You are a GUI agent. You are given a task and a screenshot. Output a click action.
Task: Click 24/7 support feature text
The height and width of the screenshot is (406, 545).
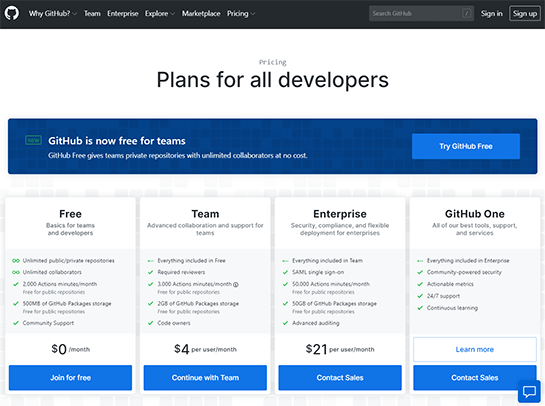pyautogui.click(x=443, y=296)
